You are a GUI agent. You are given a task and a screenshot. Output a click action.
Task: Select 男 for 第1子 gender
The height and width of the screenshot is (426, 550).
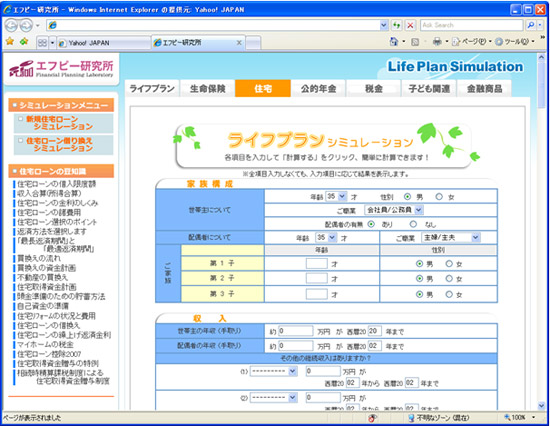[419, 264]
